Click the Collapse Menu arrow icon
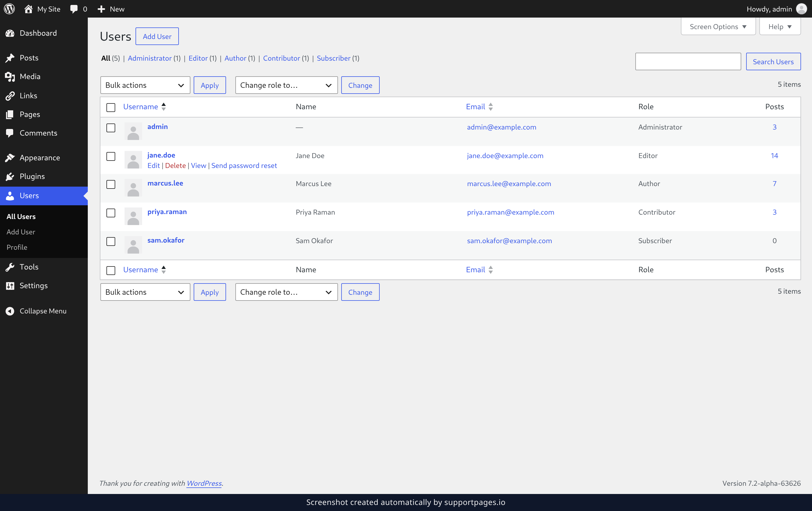The image size is (812, 511). click(x=10, y=311)
